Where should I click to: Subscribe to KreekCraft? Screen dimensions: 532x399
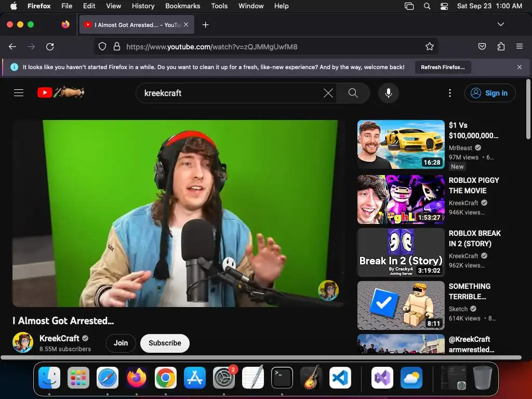[165, 343]
